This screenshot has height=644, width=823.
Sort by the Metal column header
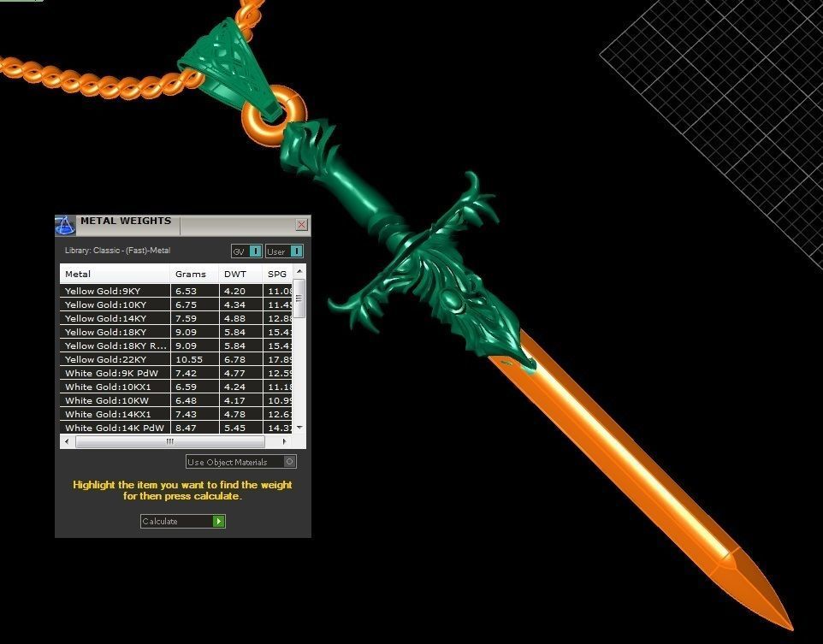(x=115, y=274)
